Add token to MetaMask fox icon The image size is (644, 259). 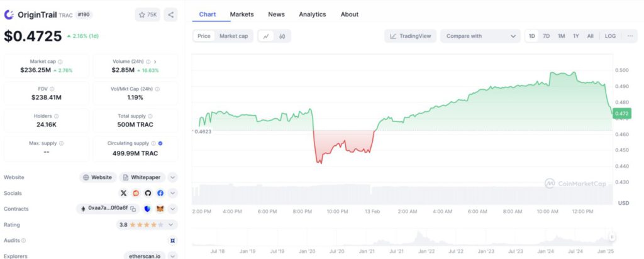[160, 209]
